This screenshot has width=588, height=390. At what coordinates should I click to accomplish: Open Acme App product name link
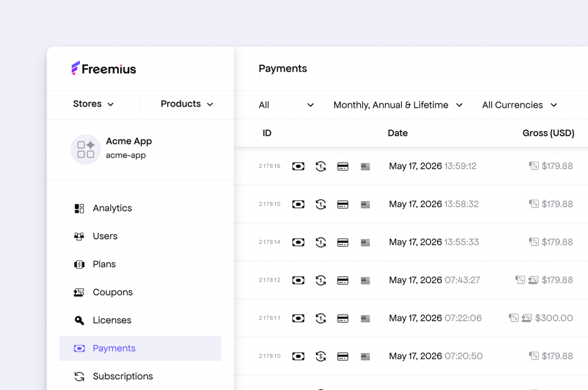pos(129,141)
